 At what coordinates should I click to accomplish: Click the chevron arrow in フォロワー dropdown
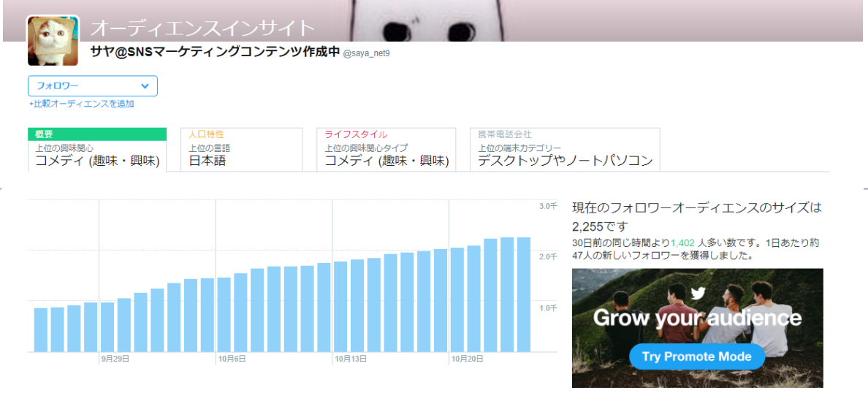pos(145,86)
